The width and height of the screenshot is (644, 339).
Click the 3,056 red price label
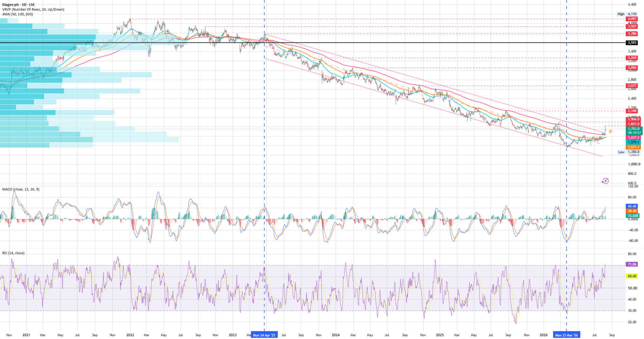(x=632, y=68)
